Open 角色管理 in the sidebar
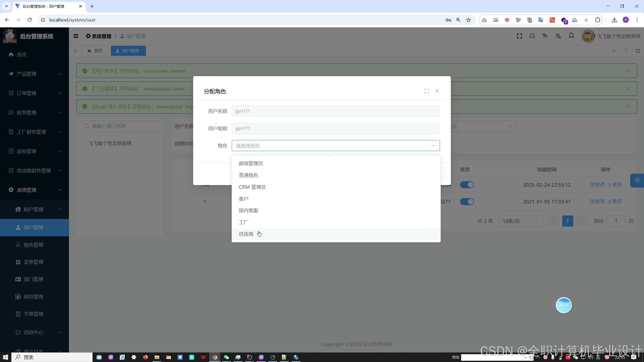The height and width of the screenshot is (362, 644). pyautogui.click(x=33, y=245)
